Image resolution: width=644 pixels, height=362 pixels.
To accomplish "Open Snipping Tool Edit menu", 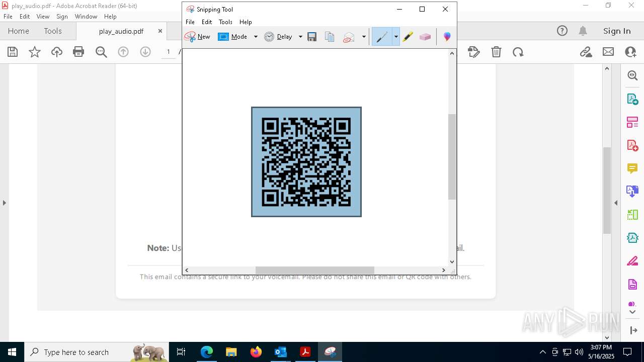I will 207,22.
